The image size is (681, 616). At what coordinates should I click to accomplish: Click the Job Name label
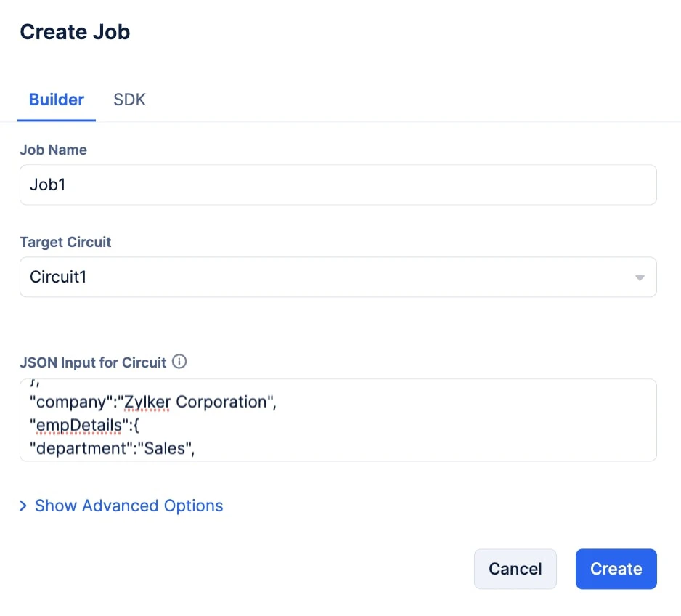(54, 150)
